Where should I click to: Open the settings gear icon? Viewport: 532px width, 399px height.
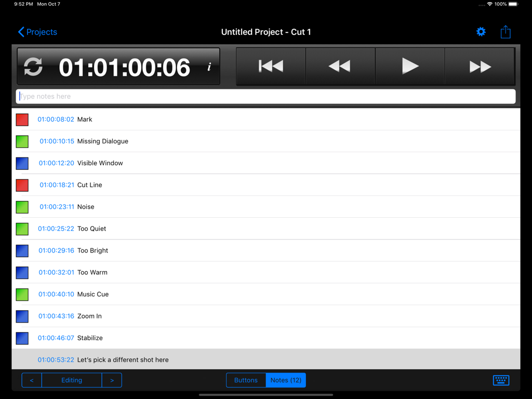tap(481, 32)
